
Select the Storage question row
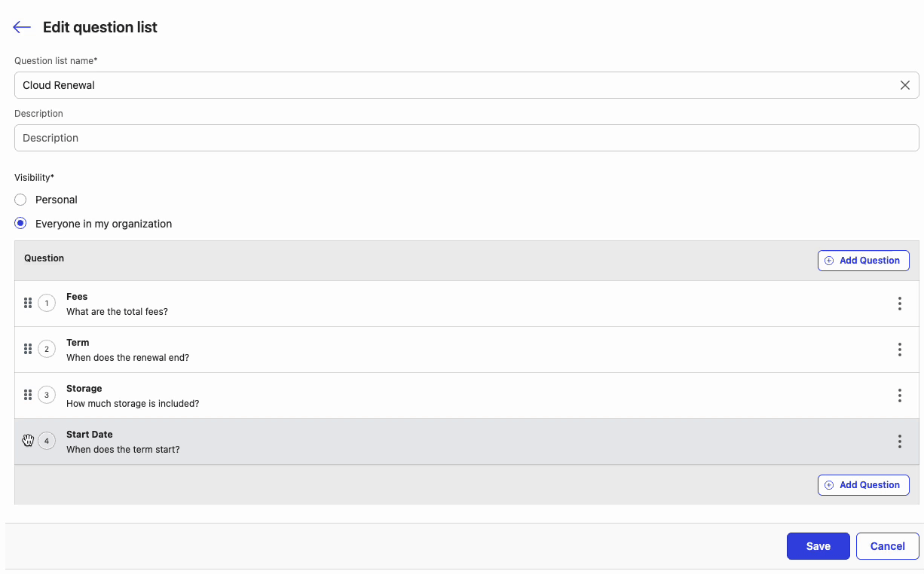pos(452,395)
